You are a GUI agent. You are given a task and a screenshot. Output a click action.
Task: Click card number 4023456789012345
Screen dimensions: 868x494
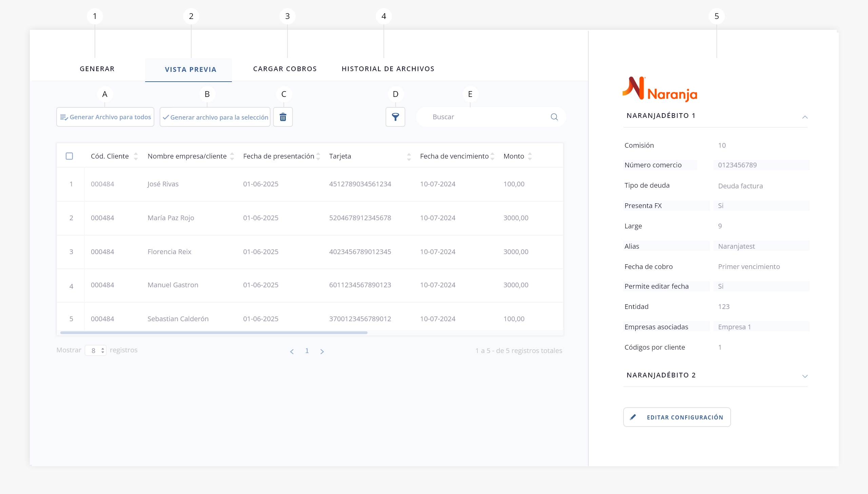(360, 252)
